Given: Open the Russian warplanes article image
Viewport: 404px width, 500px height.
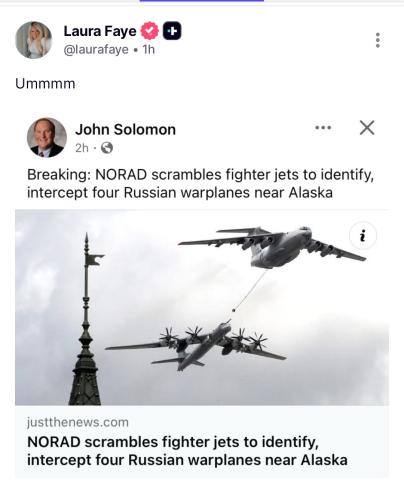Looking at the screenshot, I should [x=202, y=307].
